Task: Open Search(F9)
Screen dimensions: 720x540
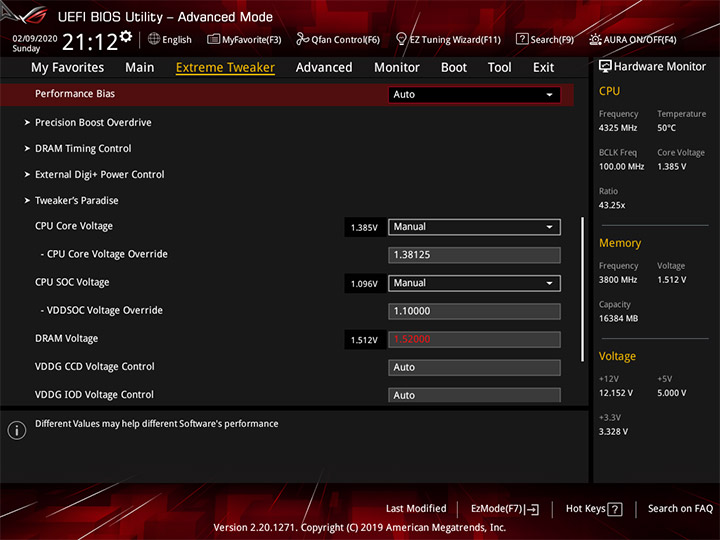Action: [x=545, y=39]
